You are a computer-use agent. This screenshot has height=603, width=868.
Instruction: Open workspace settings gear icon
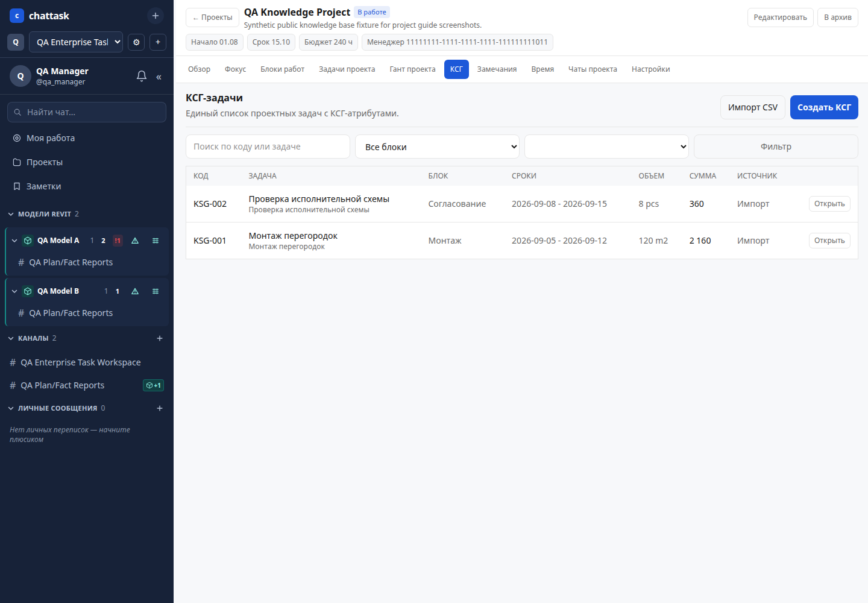pyautogui.click(x=136, y=42)
